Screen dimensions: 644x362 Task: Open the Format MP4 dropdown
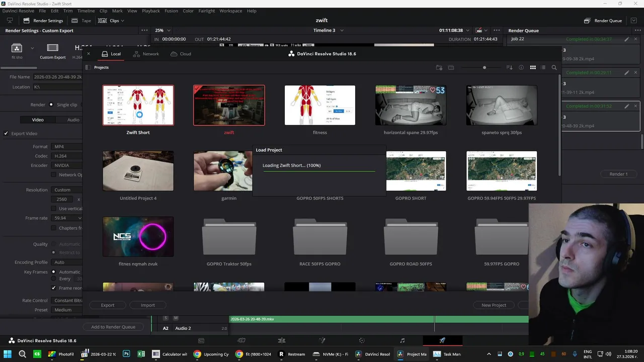click(66, 146)
